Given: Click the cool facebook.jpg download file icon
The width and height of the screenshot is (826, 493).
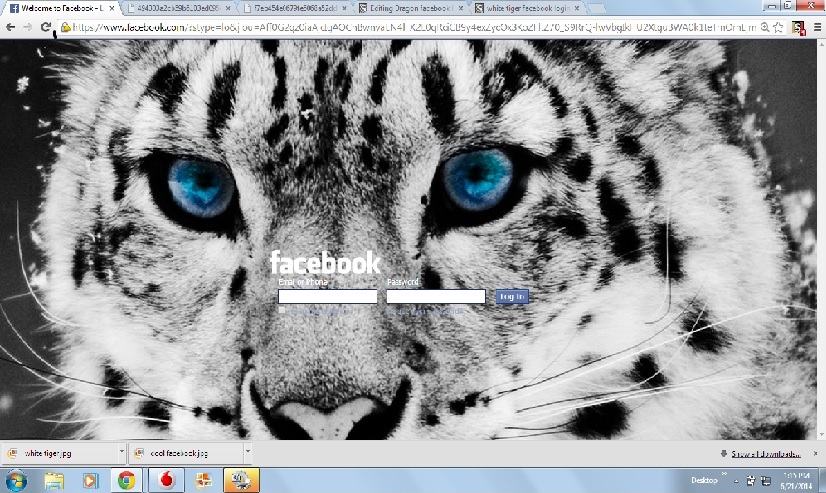Looking at the screenshot, I should (x=139, y=453).
